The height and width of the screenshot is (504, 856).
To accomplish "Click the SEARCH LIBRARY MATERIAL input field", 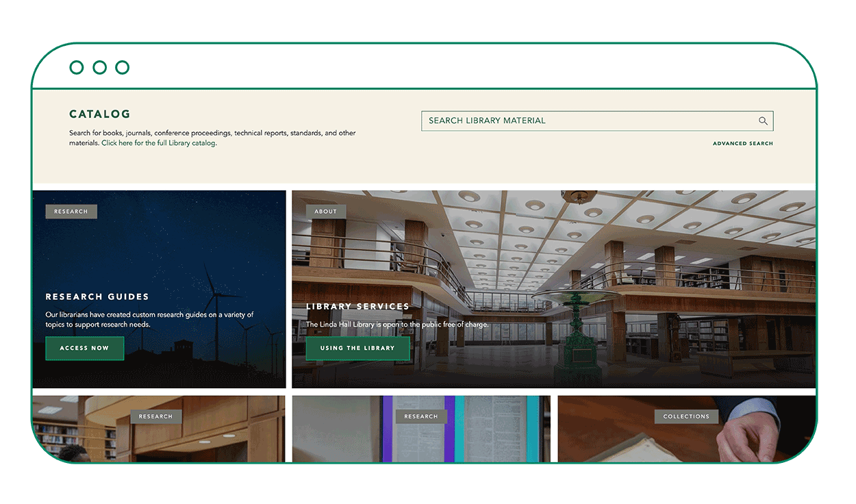I will pos(582,121).
